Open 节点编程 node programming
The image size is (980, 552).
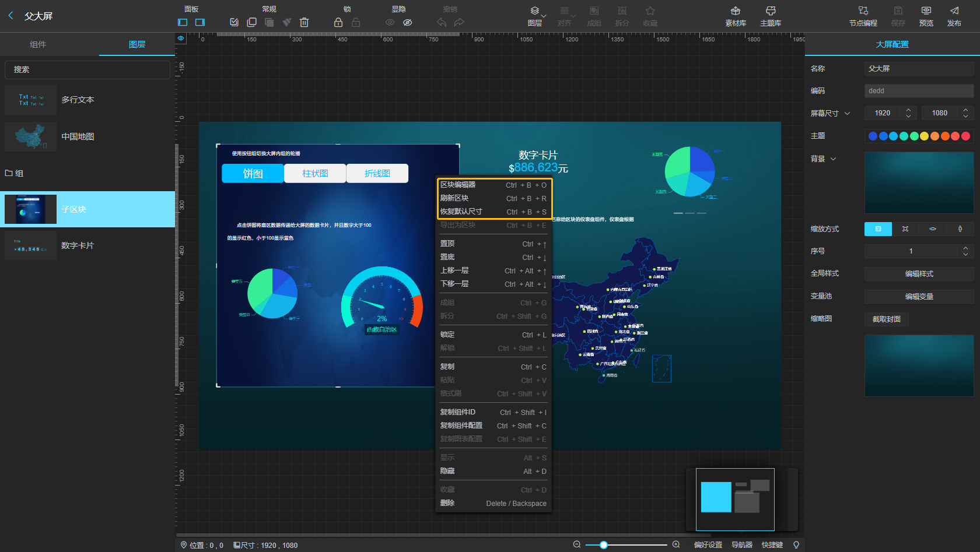coord(863,16)
